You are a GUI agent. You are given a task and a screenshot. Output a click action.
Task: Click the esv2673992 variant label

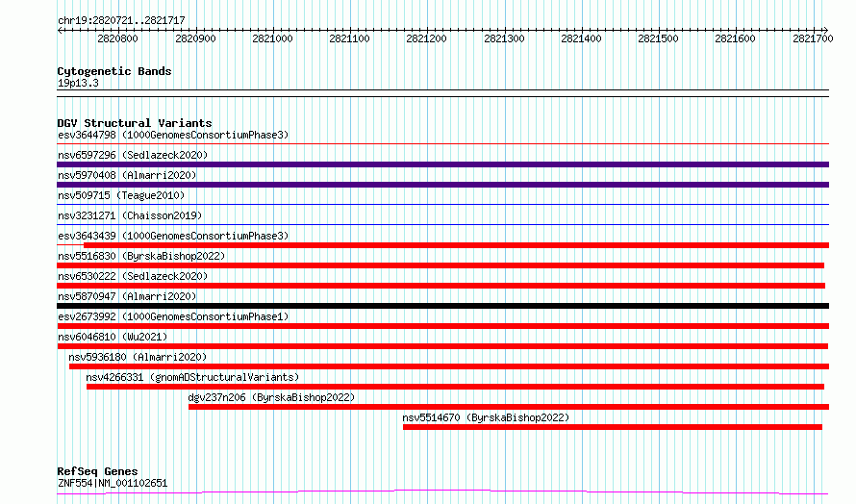tap(173, 316)
